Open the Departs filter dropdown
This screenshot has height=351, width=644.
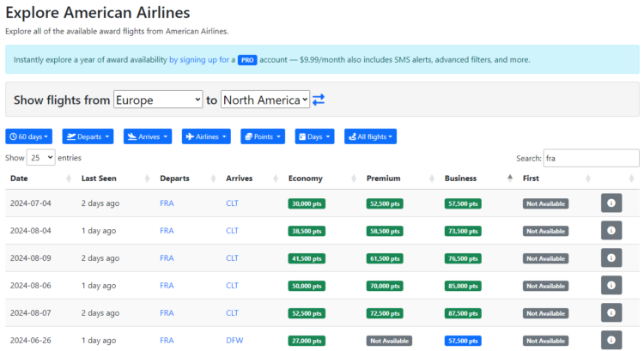click(x=88, y=136)
